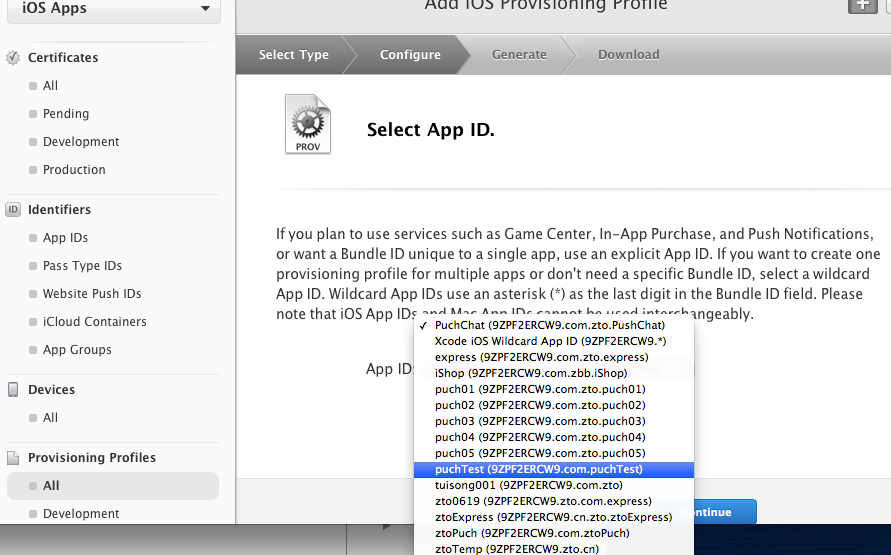The height and width of the screenshot is (555, 891).
Task: Click the Identifiers ID badge icon
Action: 13,210
